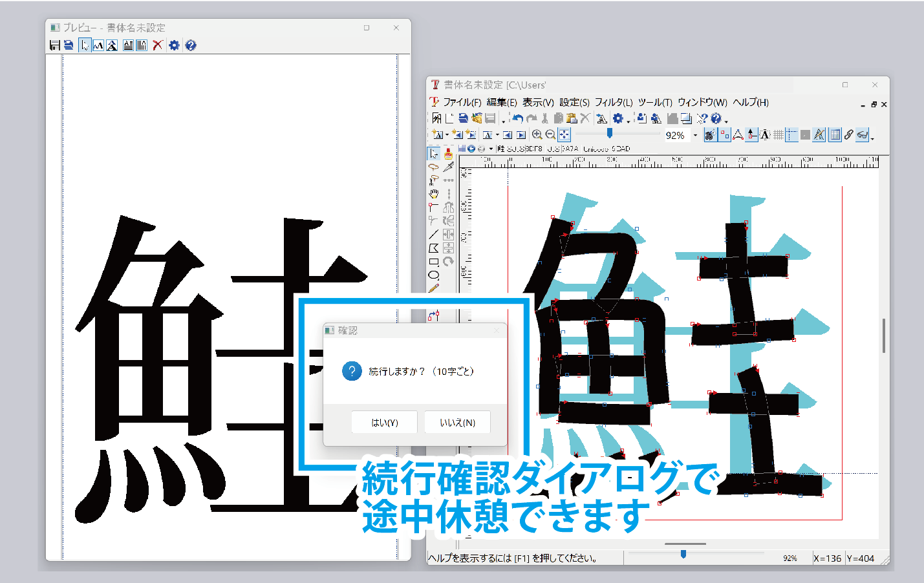
Task: Open the ツール(T) menu
Action: click(x=655, y=102)
